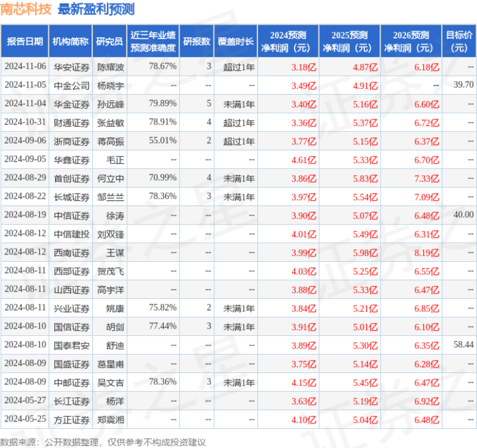Viewport: 477px width, 448px height.
Task: Click researcher name 张益敏
Action: (x=111, y=123)
